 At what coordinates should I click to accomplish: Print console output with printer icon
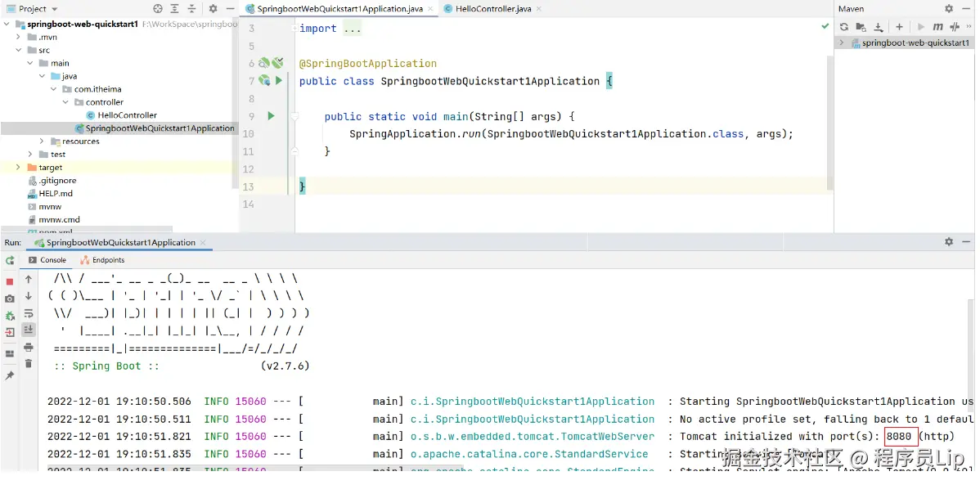pyautogui.click(x=28, y=347)
